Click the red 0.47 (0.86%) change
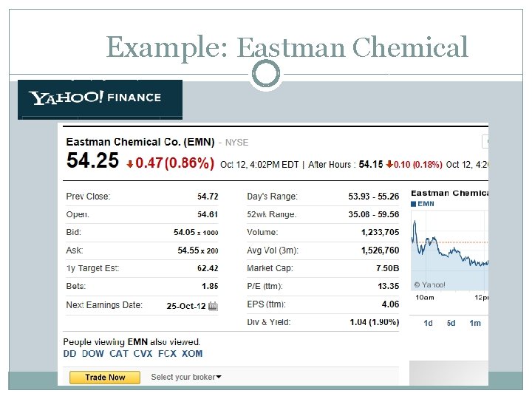 (171, 163)
